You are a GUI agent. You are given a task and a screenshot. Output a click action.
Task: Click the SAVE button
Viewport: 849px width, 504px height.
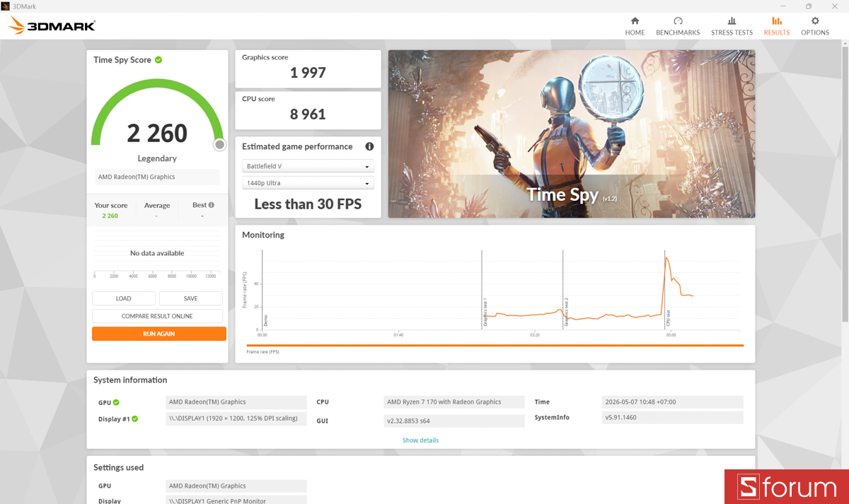(191, 298)
